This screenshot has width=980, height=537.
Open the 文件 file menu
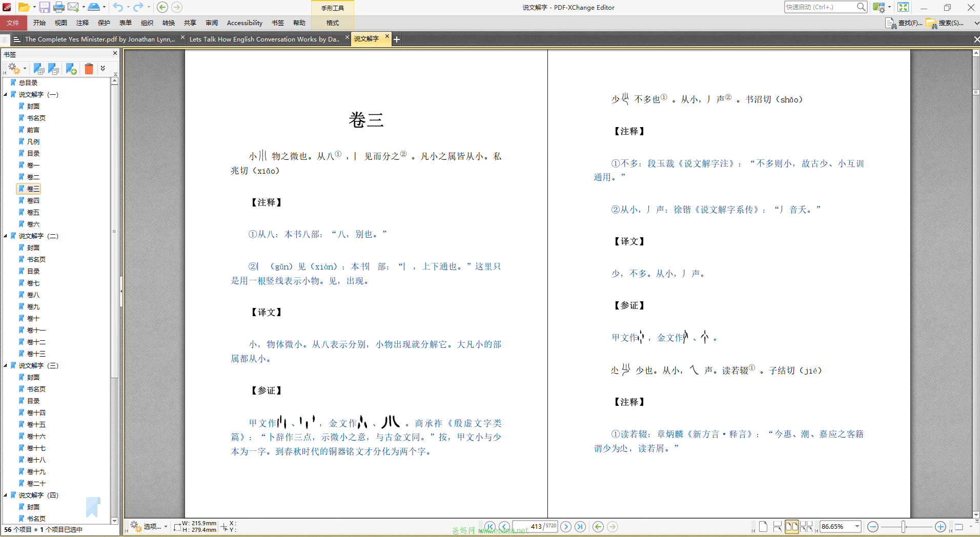[x=13, y=23]
